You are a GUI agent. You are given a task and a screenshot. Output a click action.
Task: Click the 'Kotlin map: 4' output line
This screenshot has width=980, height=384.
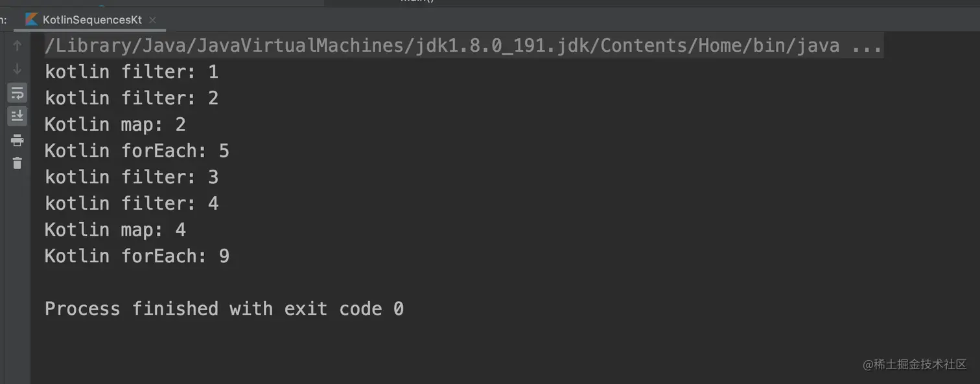[115, 230]
